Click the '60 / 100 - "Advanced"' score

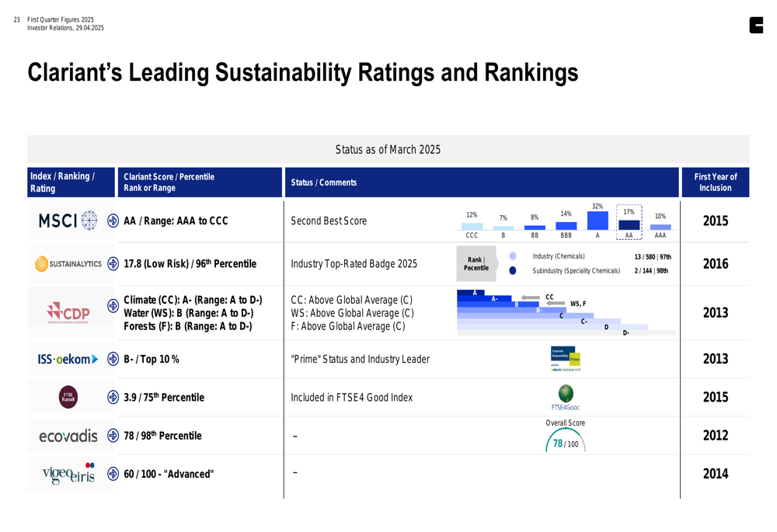(169, 474)
